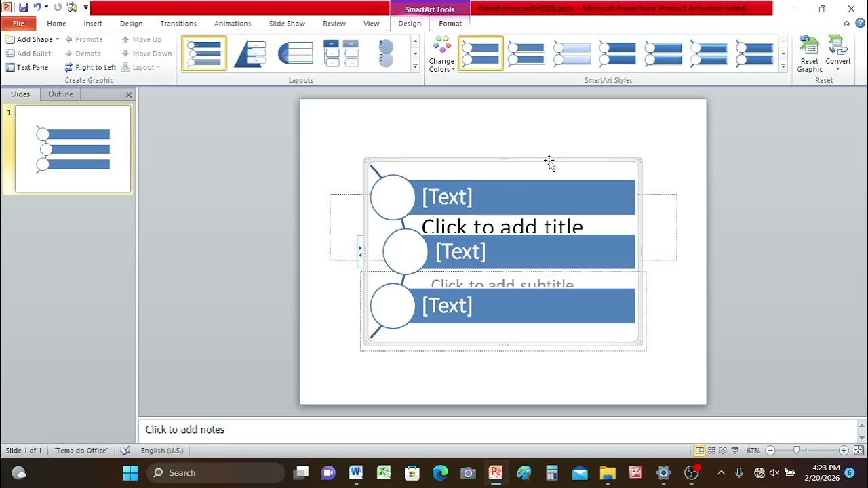Fit slide to current window
This screenshot has height=488, width=868.
click(x=859, y=451)
